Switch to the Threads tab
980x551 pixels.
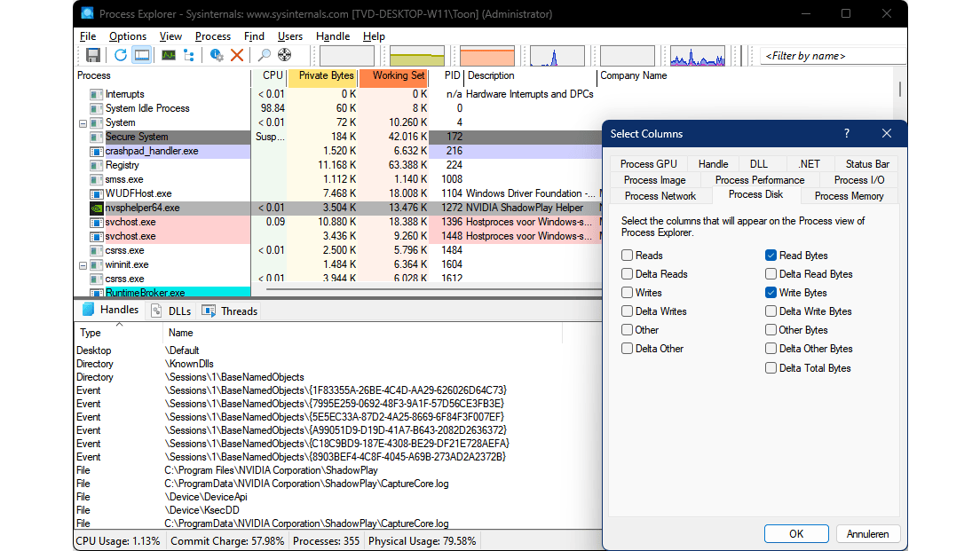(x=230, y=311)
